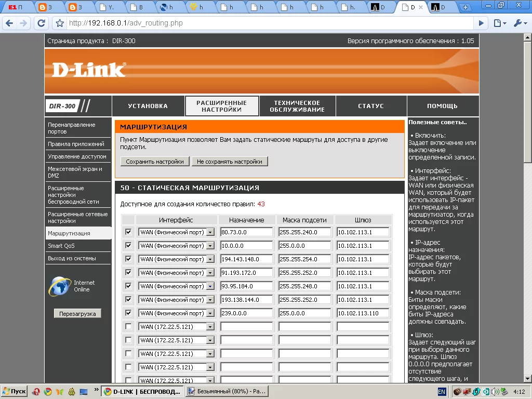Expand hidden quick launch items chevron

click(96, 390)
